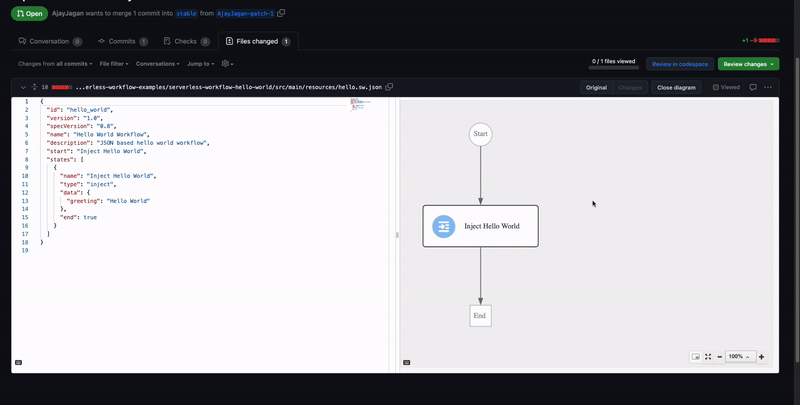This screenshot has width=800, height=405.
Task: Open the comment icon on file header
Action: pyautogui.click(x=753, y=87)
